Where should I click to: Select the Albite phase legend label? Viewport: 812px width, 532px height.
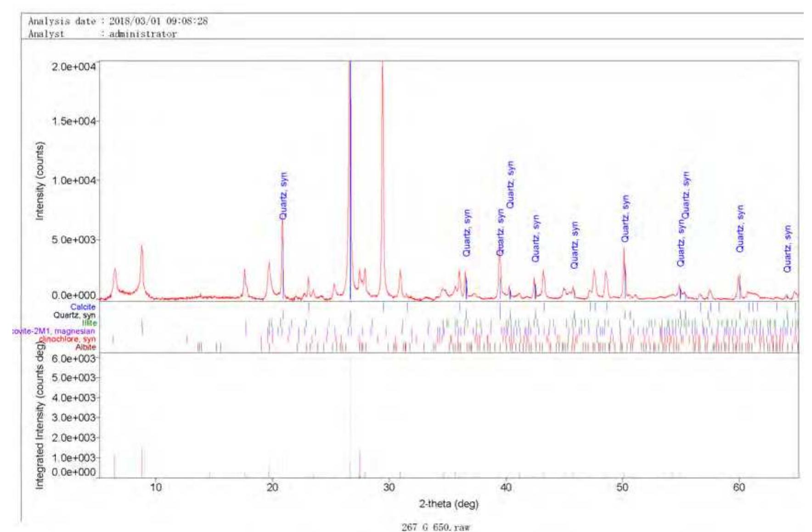point(85,347)
